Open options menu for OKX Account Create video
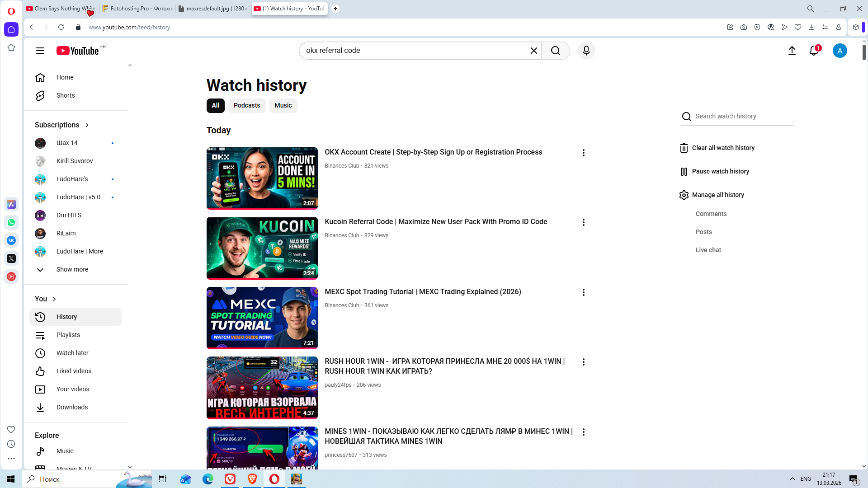This screenshot has width=868, height=488. [x=583, y=153]
